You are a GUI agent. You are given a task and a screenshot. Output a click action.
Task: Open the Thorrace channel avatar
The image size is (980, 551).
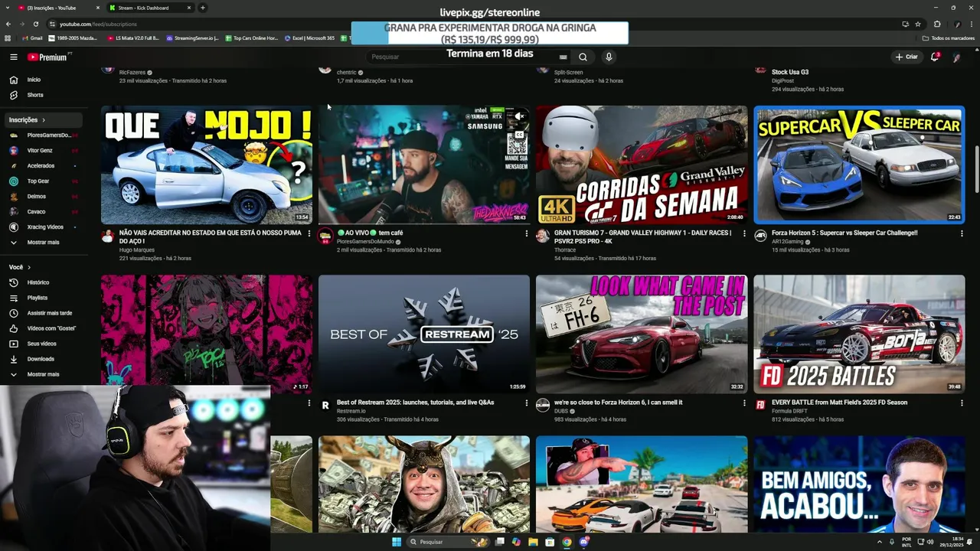click(543, 236)
